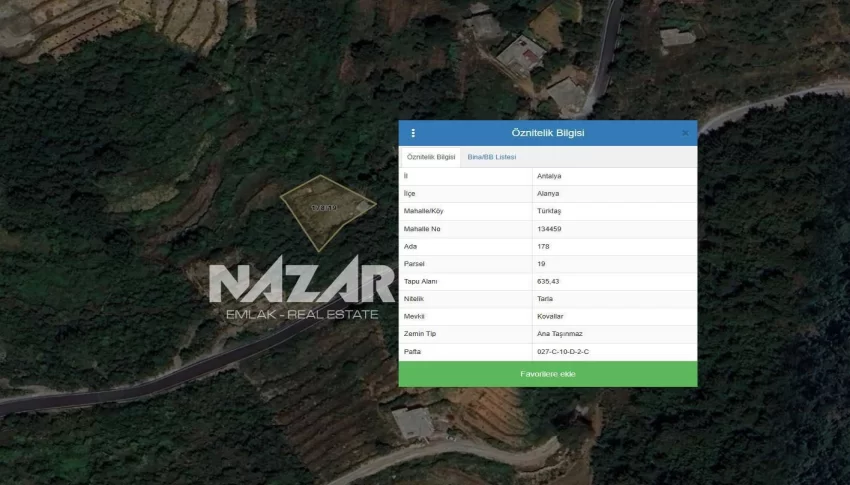Select the yellow outlined parcel on map
Viewport: 850px width, 485px height.
325,210
